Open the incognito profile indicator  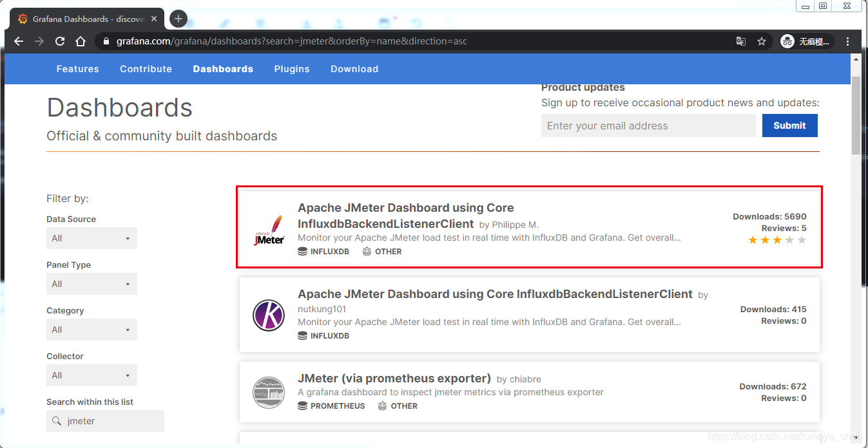(x=807, y=41)
